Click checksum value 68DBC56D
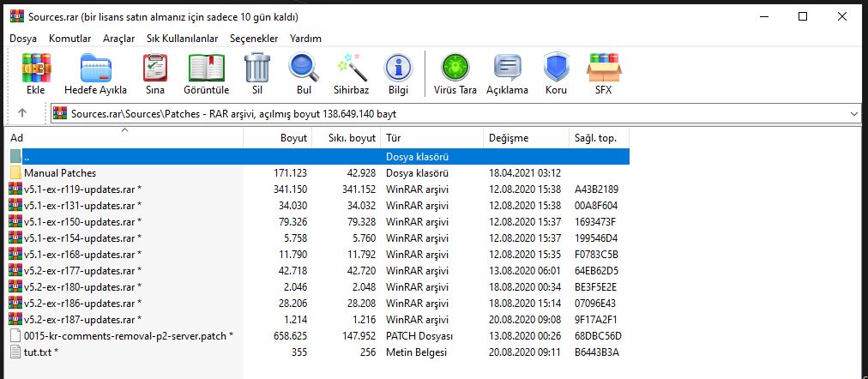 (598, 336)
